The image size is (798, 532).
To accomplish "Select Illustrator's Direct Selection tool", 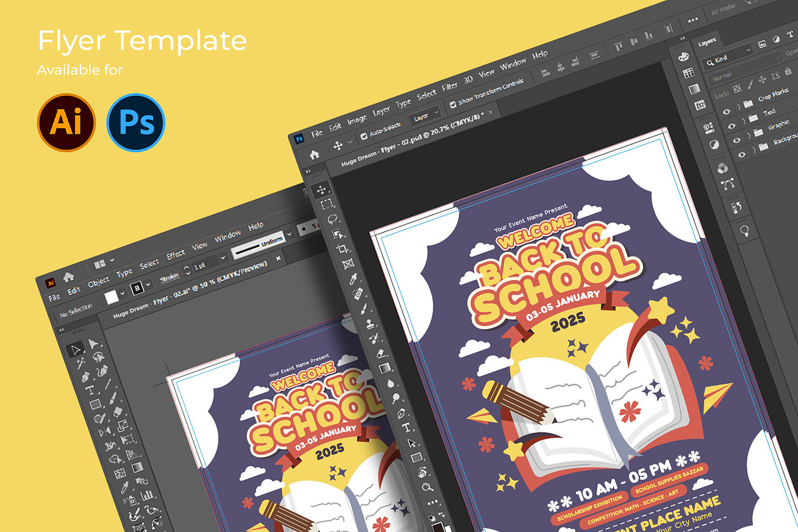I will [x=93, y=344].
